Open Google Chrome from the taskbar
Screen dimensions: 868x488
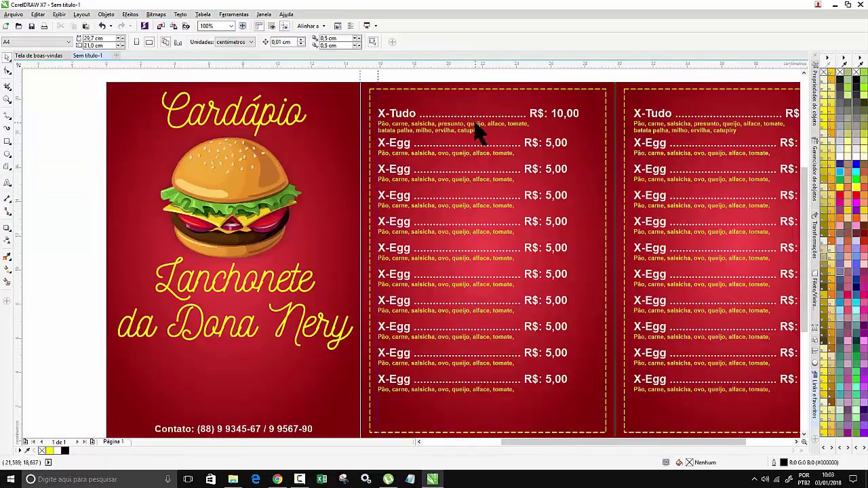[x=277, y=479]
